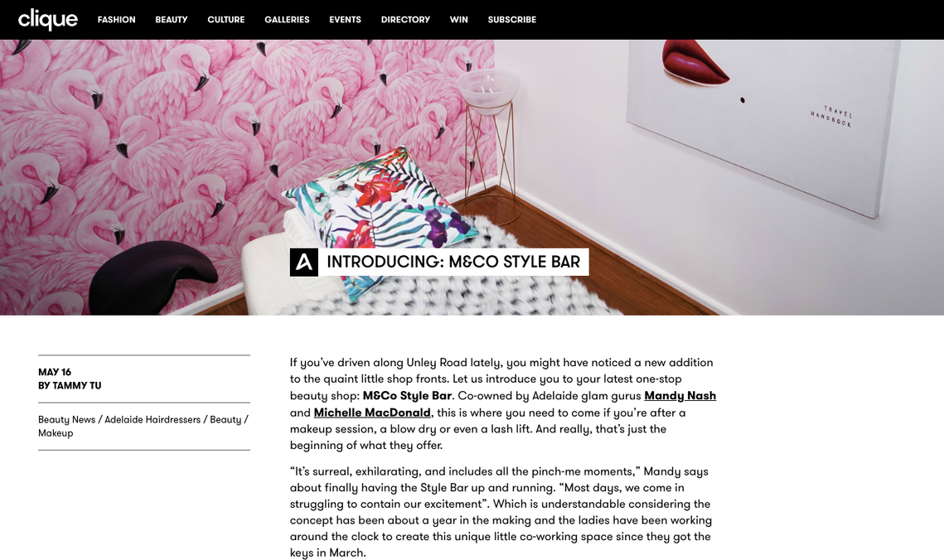Screen dimensions: 944x560
Task: Click Subscribe in the header
Action: pyautogui.click(x=511, y=20)
